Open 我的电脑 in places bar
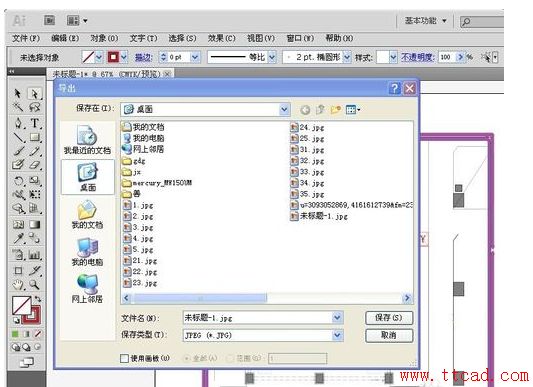 click(87, 252)
